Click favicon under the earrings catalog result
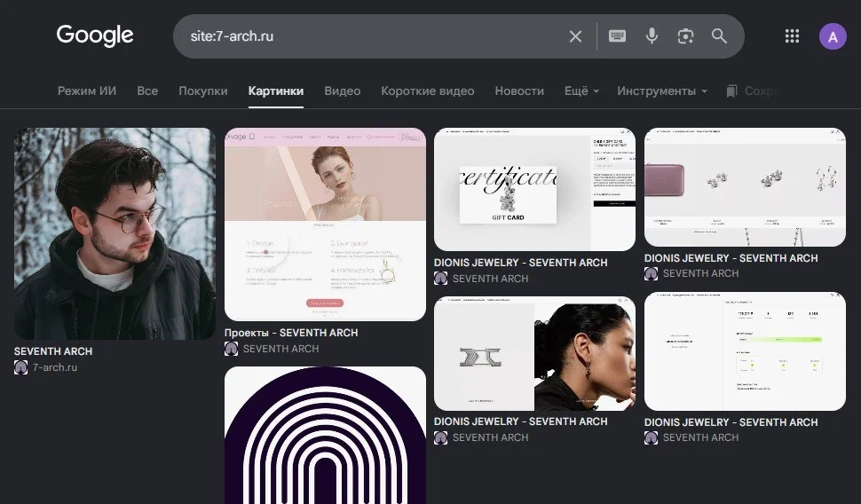Viewport: 861px width, 504px height. coord(652,273)
